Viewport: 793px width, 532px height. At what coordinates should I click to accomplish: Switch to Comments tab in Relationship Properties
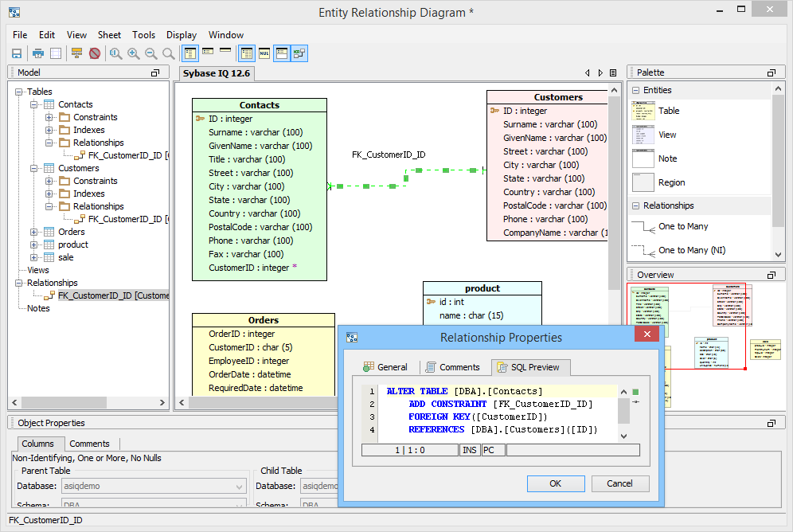tap(453, 367)
